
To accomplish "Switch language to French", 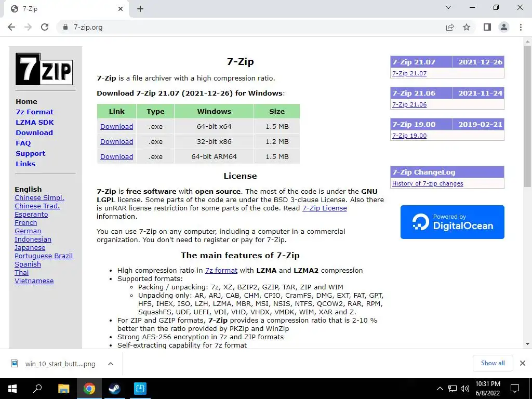I will (x=26, y=222).
